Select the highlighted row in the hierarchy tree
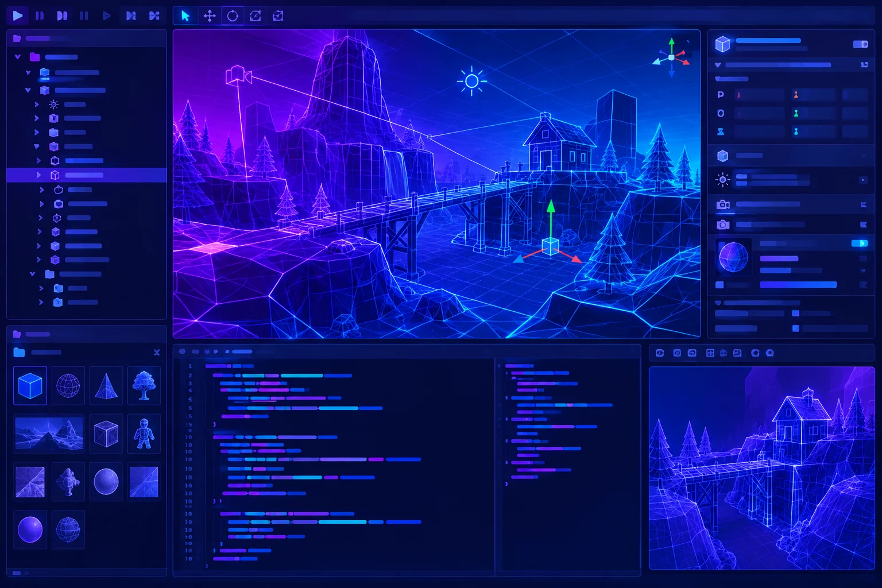 (x=86, y=175)
